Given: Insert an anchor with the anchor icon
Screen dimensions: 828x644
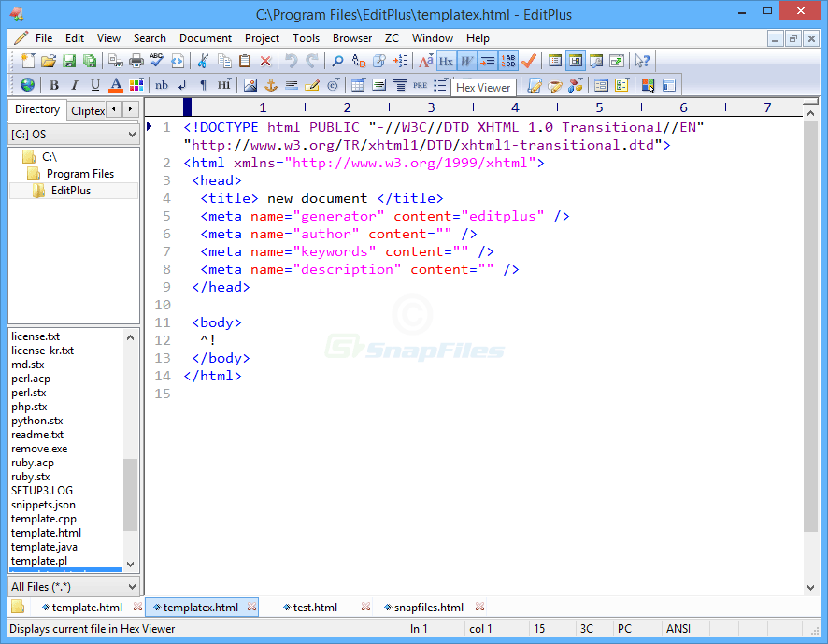Looking at the screenshot, I should (271, 85).
